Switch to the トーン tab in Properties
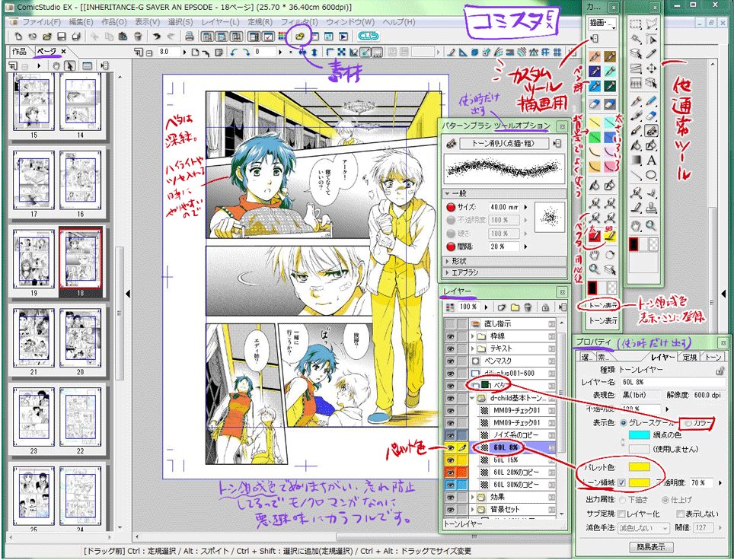The height and width of the screenshot is (560, 734). (713, 357)
